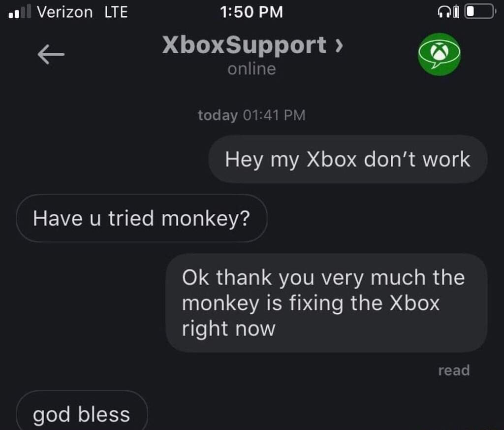Select the "god bless" message bubble
Screen dimensions: 504x430
82,410
